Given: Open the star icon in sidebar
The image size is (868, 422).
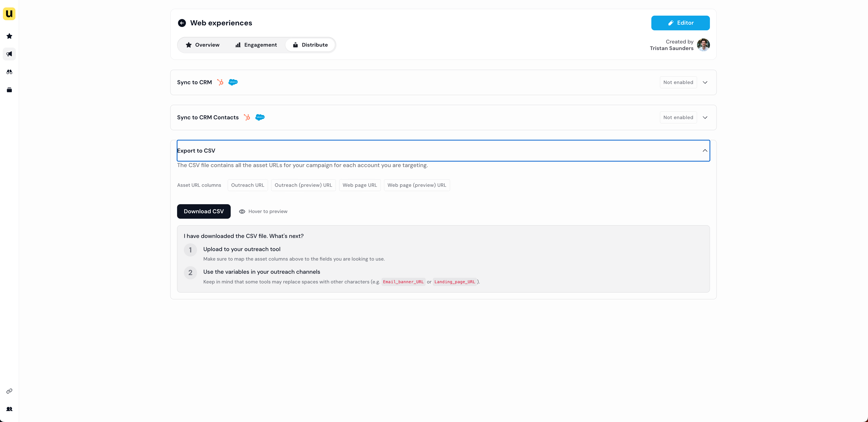Looking at the screenshot, I should tap(9, 36).
